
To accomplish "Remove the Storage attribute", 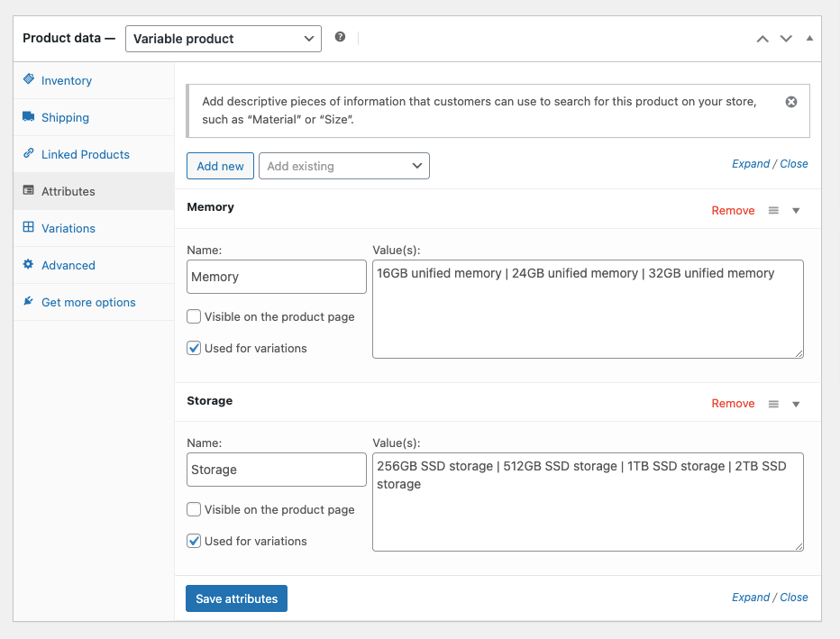I will tap(733, 404).
